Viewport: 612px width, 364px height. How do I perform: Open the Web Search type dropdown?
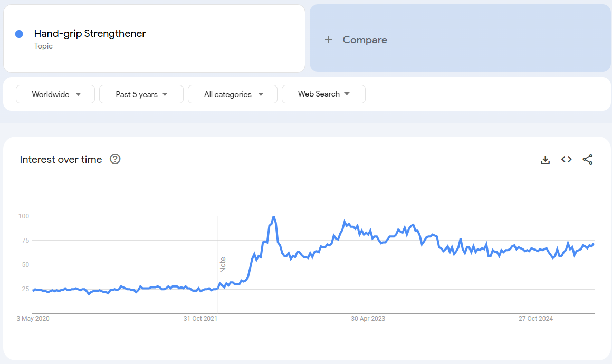pos(323,94)
